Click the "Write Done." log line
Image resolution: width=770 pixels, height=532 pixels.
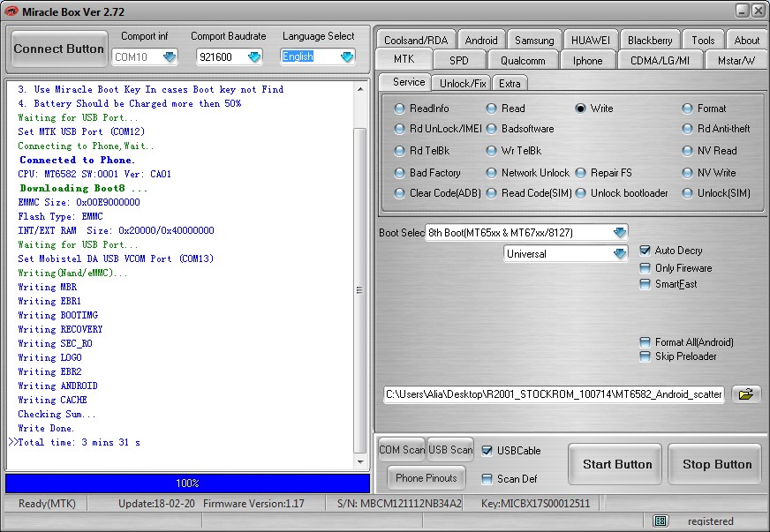46,429
